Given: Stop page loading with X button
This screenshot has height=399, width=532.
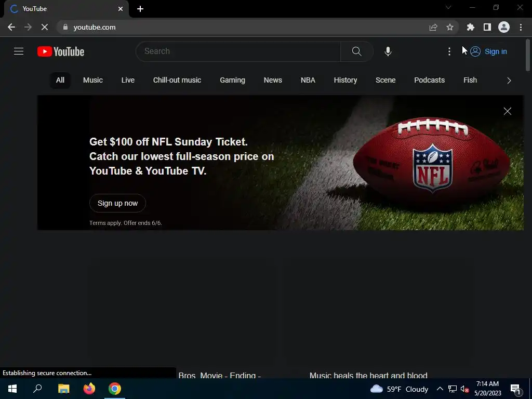Looking at the screenshot, I should pyautogui.click(x=45, y=27).
